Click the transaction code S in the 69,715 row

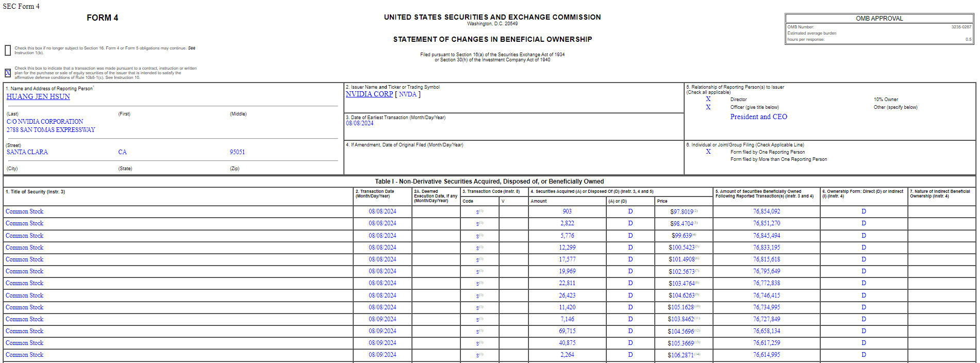pos(478,332)
